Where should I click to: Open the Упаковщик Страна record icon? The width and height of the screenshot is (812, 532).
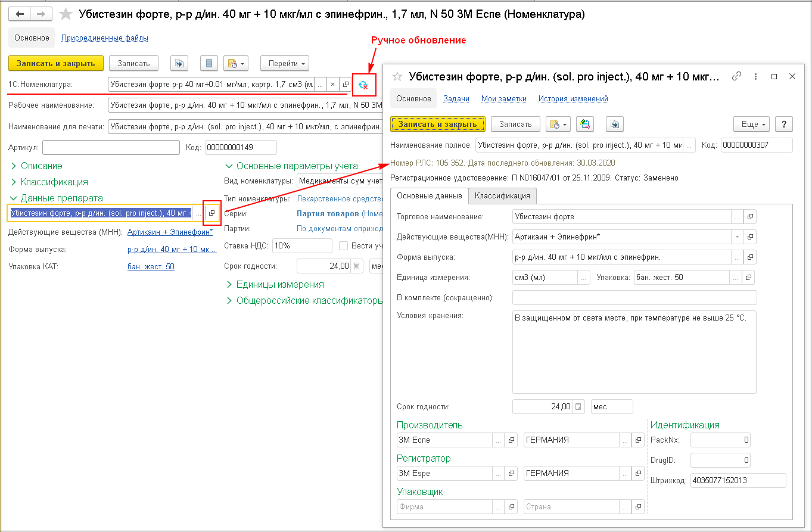pyautogui.click(x=638, y=506)
